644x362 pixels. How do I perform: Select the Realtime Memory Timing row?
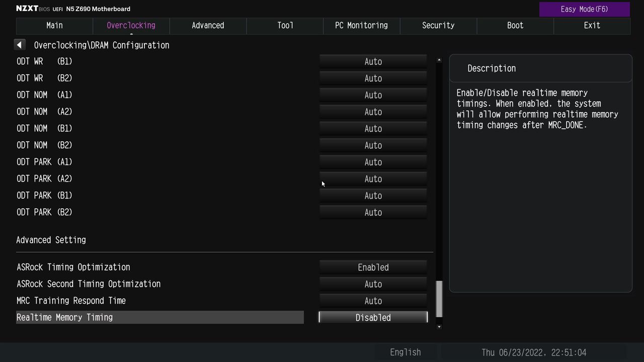pos(160,317)
